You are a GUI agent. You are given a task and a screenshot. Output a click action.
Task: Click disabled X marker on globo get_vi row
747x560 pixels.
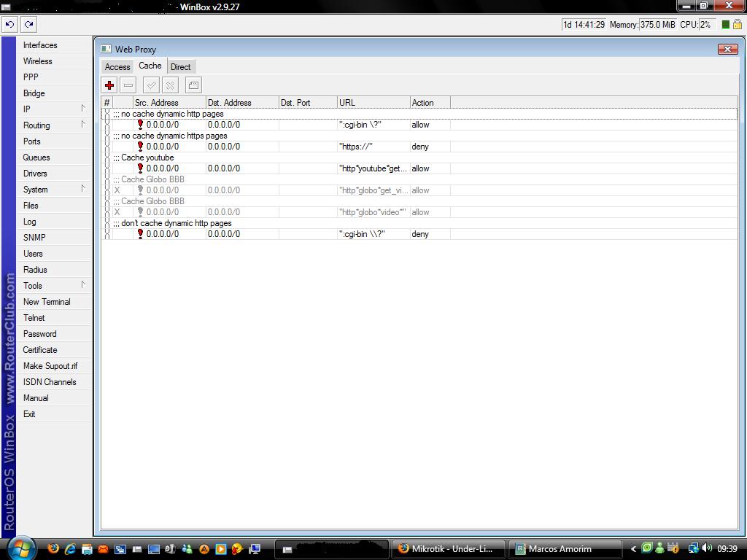pos(117,190)
